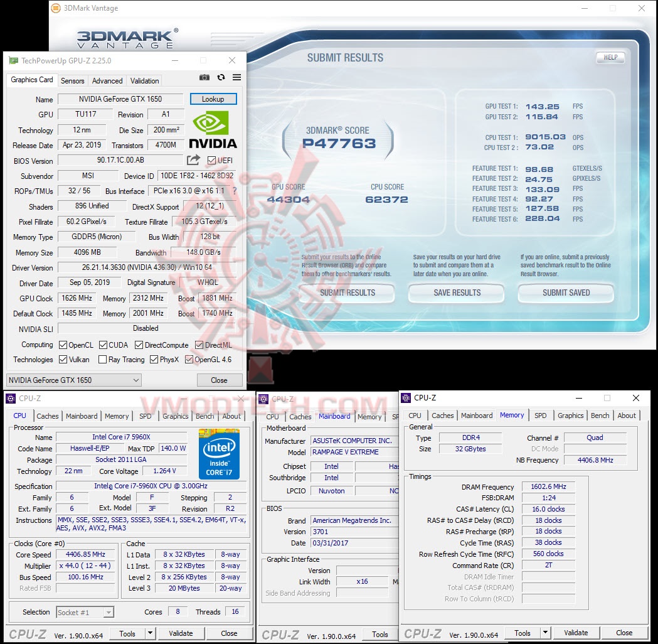Click the GPU SCORE value 44304
This screenshot has height=644, width=658.
[289, 200]
